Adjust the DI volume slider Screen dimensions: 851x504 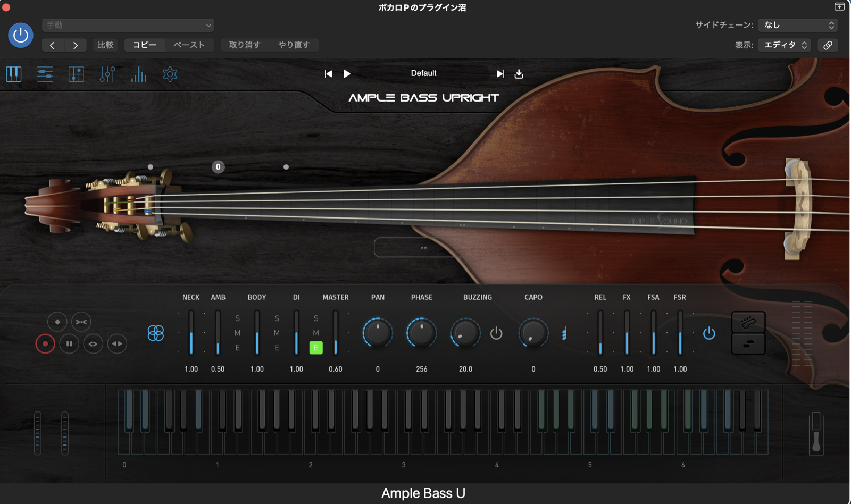click(297, 333)
